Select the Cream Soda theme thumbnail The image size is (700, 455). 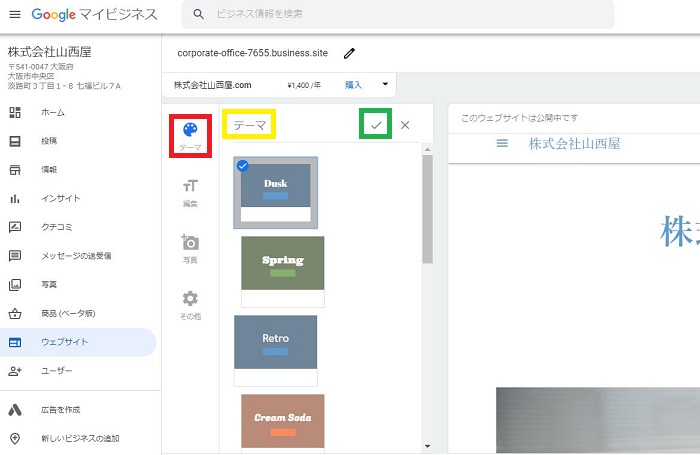tap(283, 423)
